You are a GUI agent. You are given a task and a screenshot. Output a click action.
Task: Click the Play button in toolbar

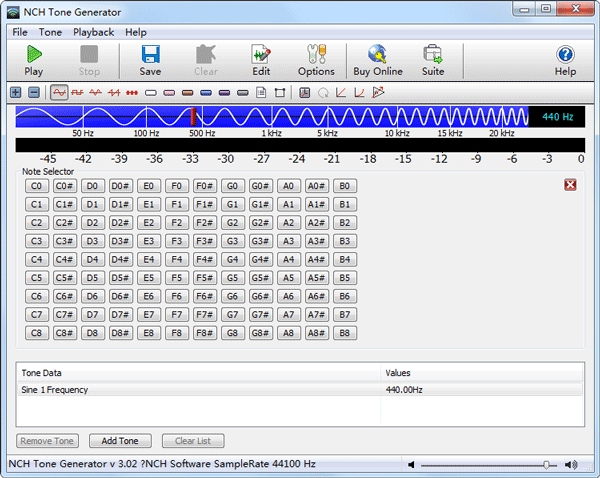33,60
